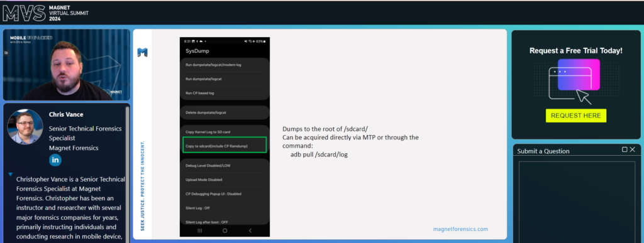Viewport: 644px width, 243px height.
Task: Select Run CP based log
Action: pyautogui.click(x=225, y=93)
